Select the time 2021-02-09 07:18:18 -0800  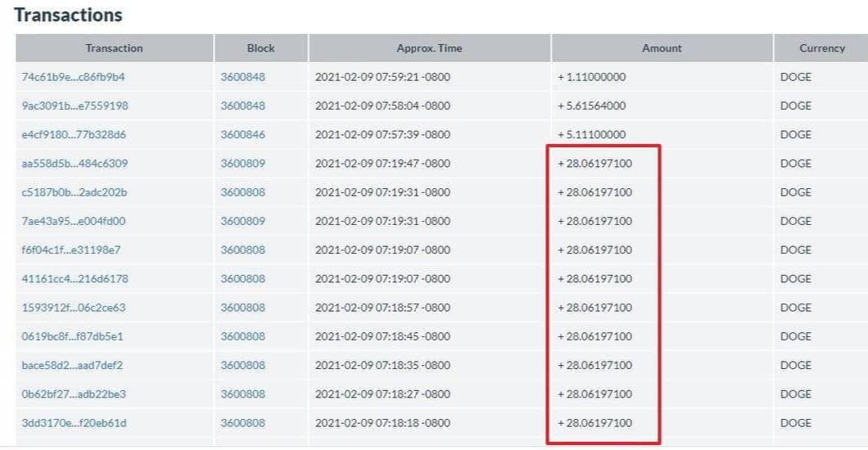click(382, 422)
